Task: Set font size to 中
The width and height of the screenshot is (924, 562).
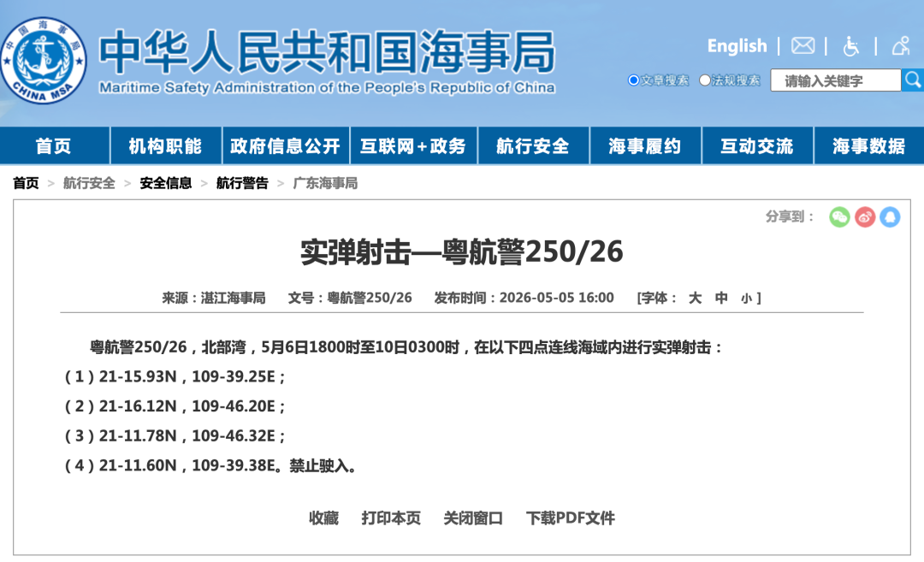Action: tap(721, 298)
